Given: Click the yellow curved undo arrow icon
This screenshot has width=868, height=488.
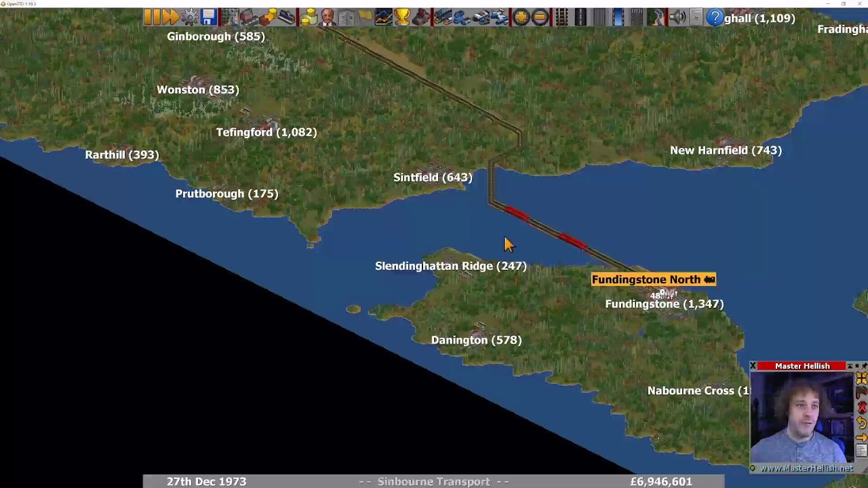Looking at the screenshot, I should [861, 423].
